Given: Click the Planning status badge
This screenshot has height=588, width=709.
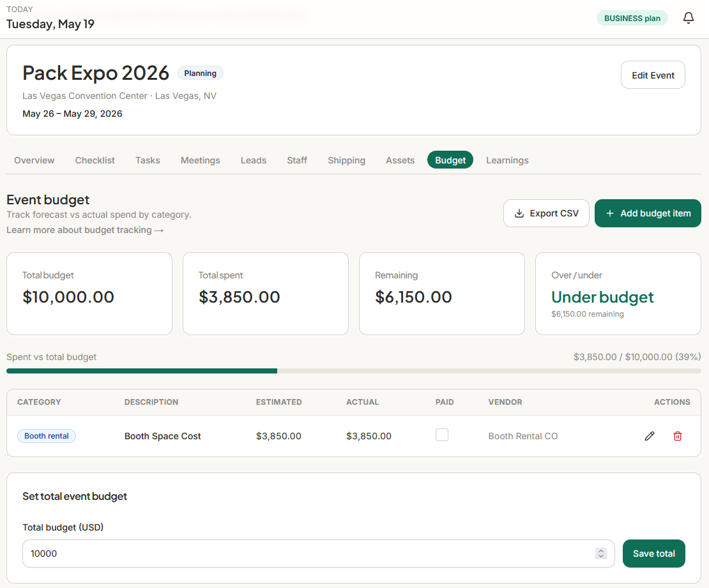Looking at the screenshot, I should point(201,73).
